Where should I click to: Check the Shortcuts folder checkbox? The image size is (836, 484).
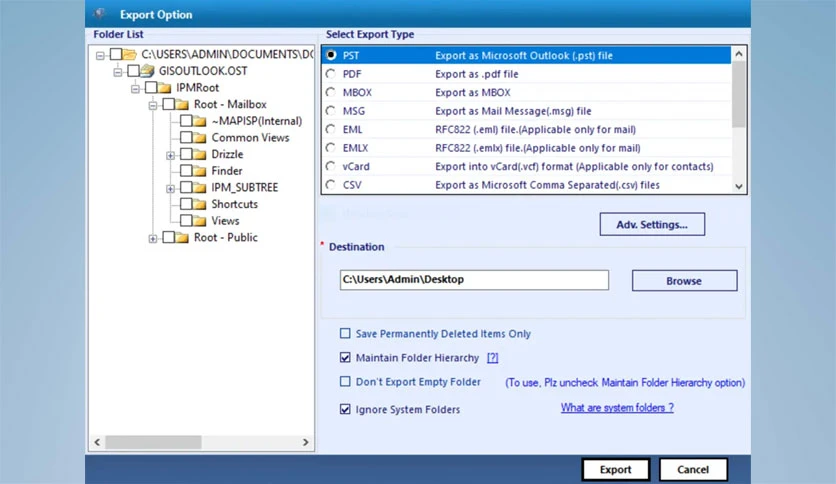pos(186,204)
